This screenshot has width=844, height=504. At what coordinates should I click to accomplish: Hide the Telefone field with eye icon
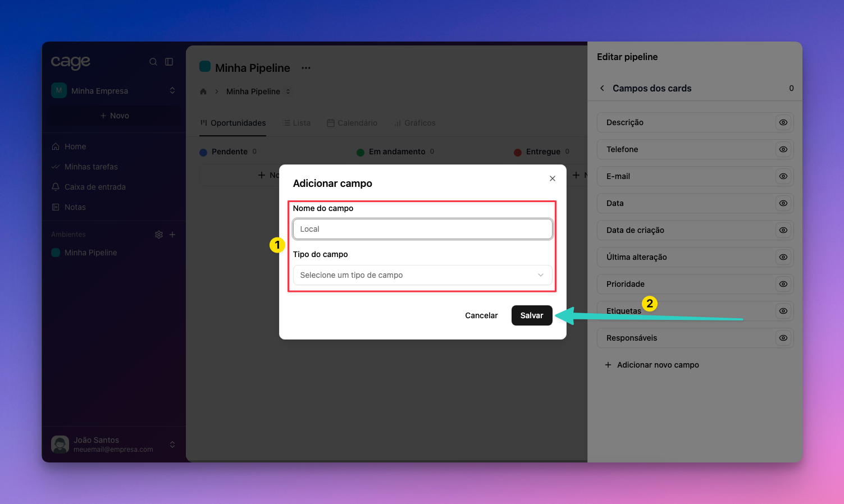tap(783, 149)
